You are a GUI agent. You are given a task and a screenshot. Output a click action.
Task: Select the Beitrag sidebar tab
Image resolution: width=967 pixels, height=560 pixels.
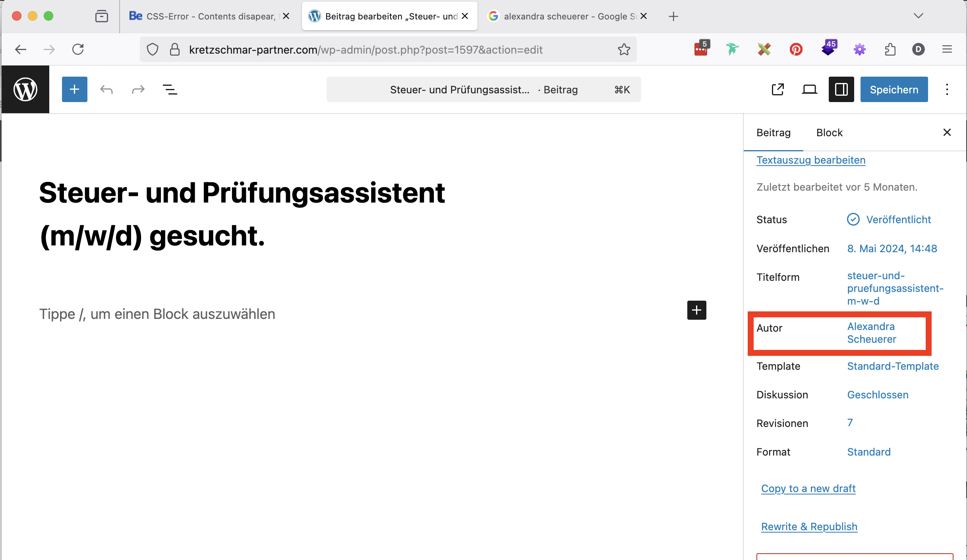click(773, 133)
